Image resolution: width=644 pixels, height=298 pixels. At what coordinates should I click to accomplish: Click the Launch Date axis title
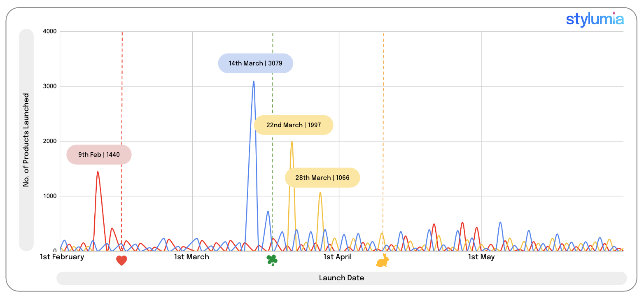341,278
